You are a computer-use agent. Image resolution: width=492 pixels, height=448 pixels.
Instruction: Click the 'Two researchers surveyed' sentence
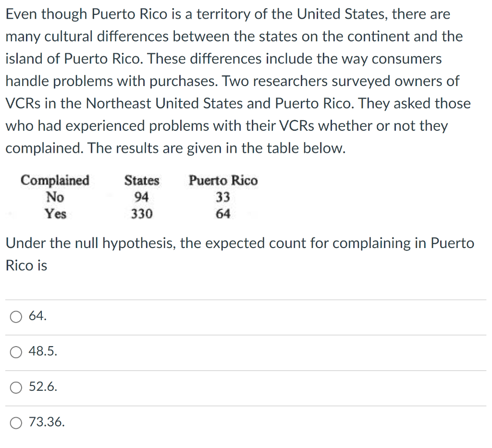pos(341,81)
